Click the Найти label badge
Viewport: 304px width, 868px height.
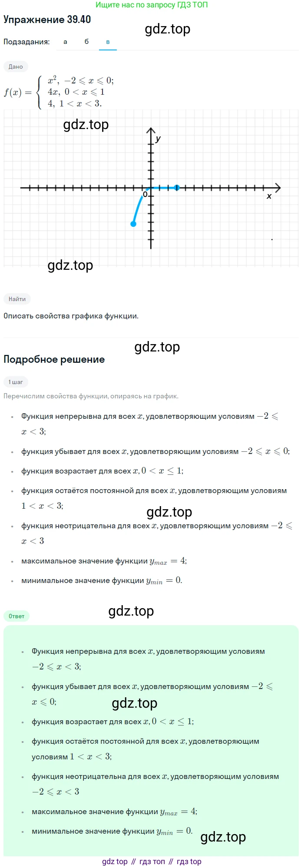click(x=17, y=299)
